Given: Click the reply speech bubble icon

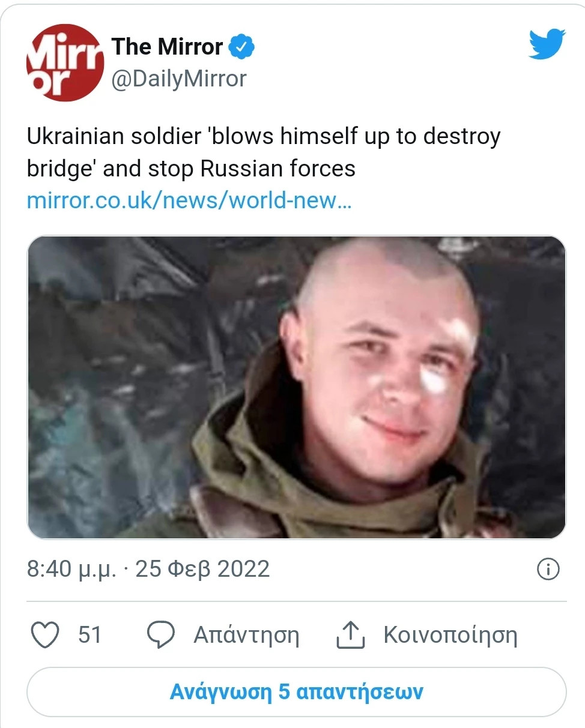Looking at the screenshot, I should (x=160, y=635).
